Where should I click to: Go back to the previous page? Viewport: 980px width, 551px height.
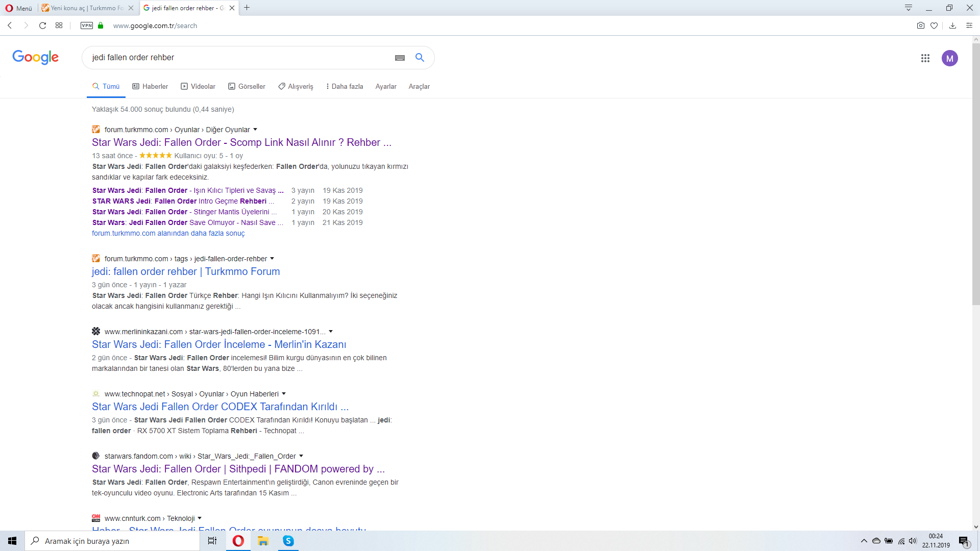point(10,26)
